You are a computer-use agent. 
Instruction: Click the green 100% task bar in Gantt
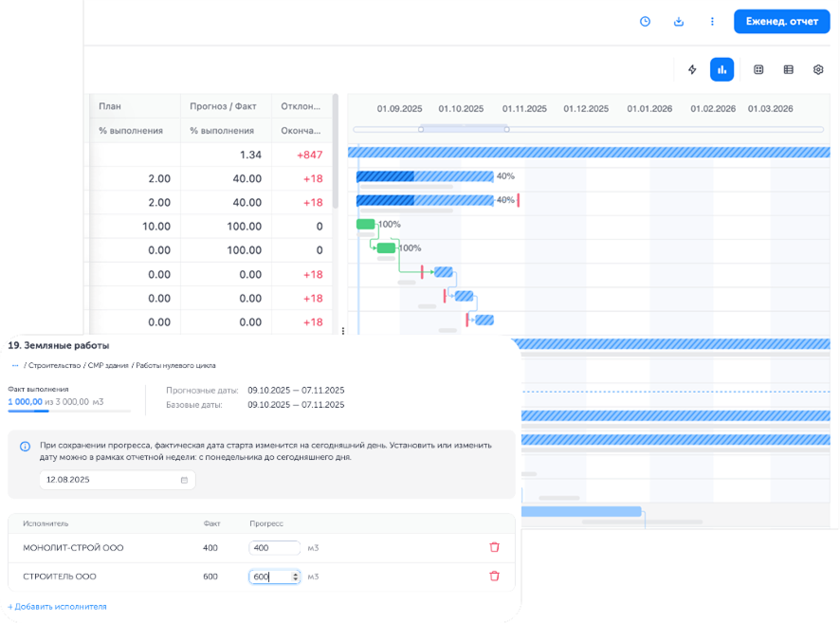(366, 224)
